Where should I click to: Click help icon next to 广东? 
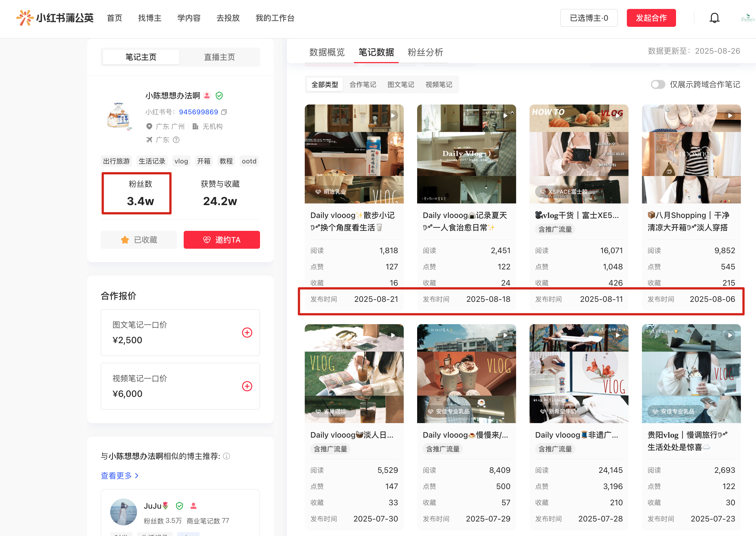point(176,140)
